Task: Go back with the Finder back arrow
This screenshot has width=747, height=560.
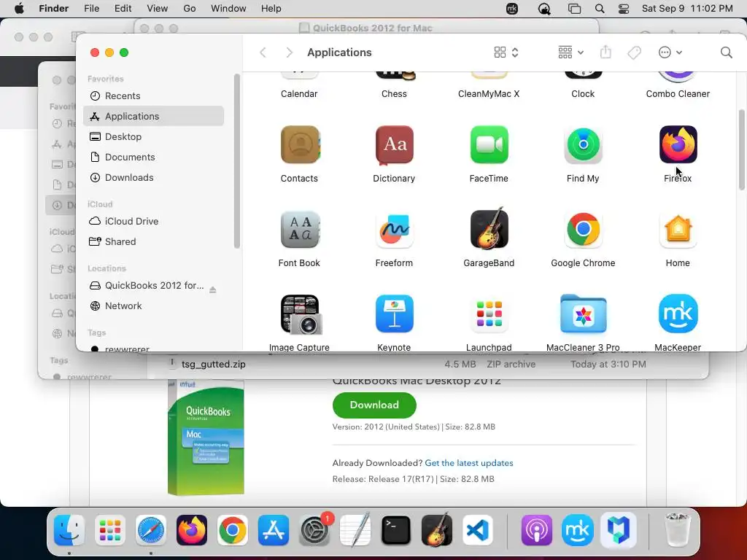Action: coord(263,52)
